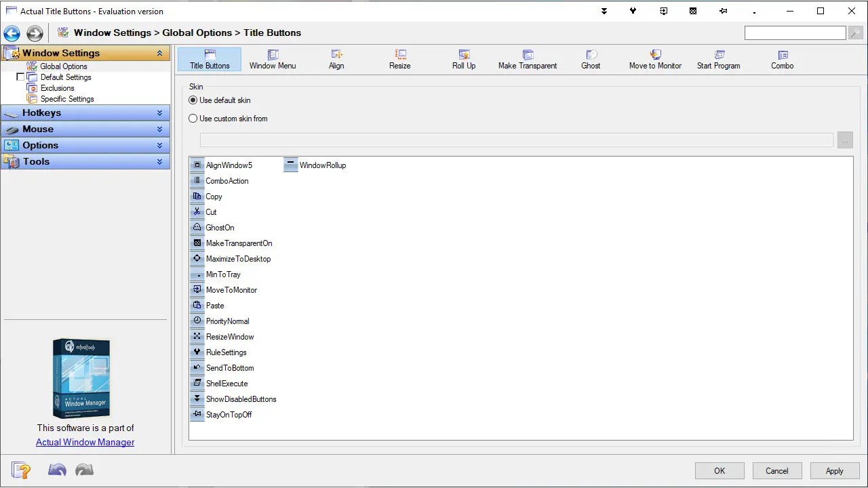Click the Stay On Top pin in title bar

[x=723, y=11]
